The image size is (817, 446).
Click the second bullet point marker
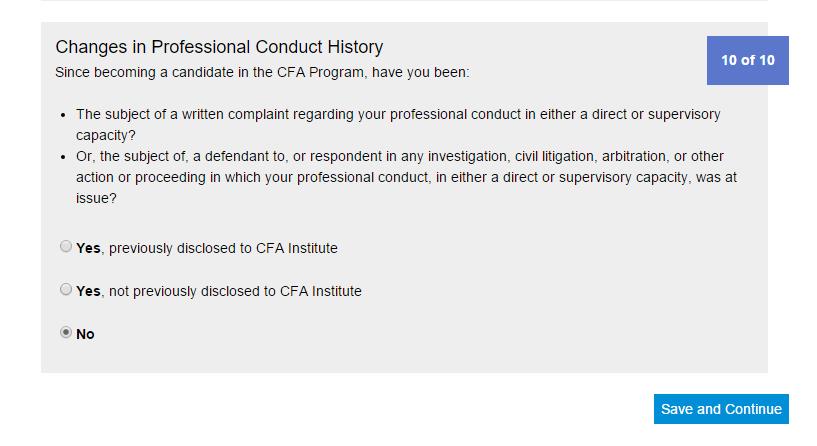(x=64, y=157)
